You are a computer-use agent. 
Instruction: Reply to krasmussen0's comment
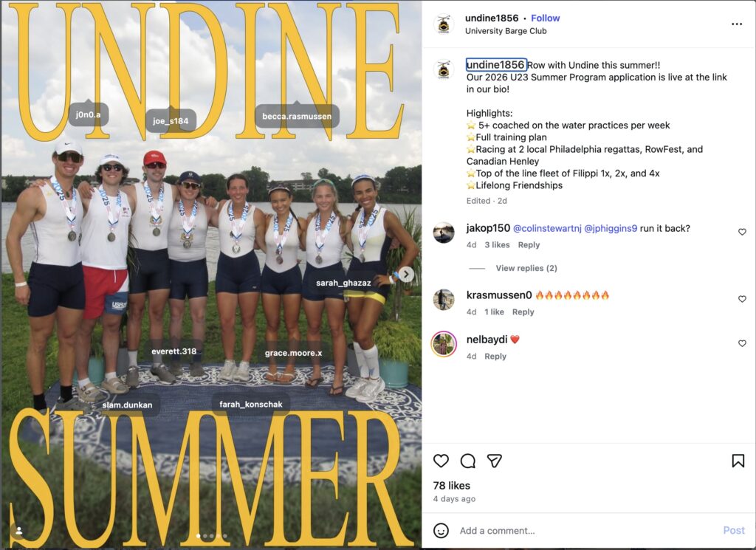point(523,312)
